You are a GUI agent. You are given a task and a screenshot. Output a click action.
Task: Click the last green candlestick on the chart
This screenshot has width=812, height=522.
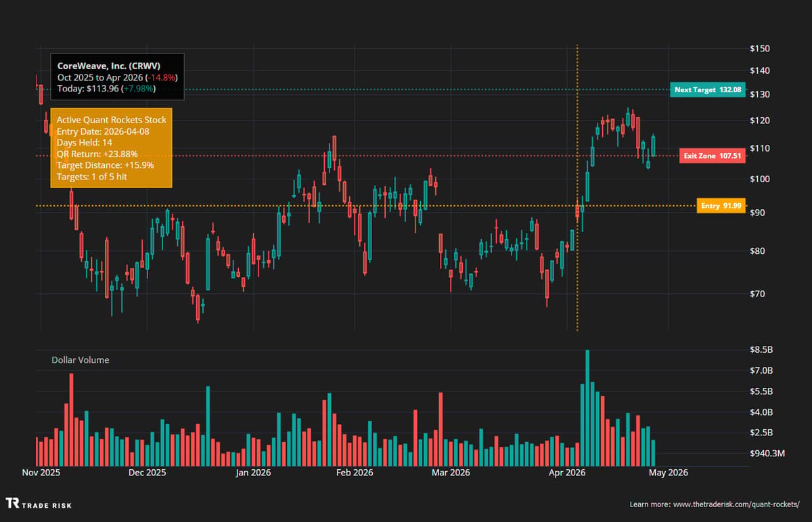tap(653, 146)
